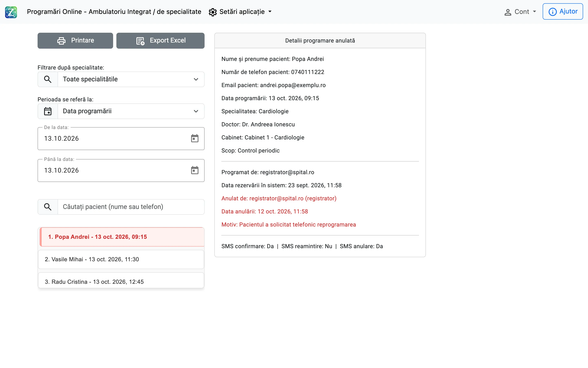The image size is (588, 368).
Task: Open the Setări aplicație menu
Action: (x=240, y=12)
